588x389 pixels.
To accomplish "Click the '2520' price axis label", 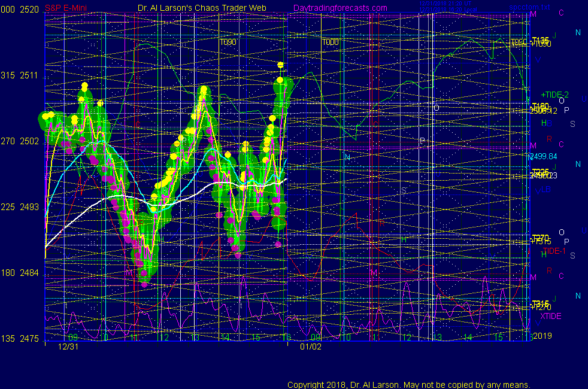I will [x=29, y=10].
